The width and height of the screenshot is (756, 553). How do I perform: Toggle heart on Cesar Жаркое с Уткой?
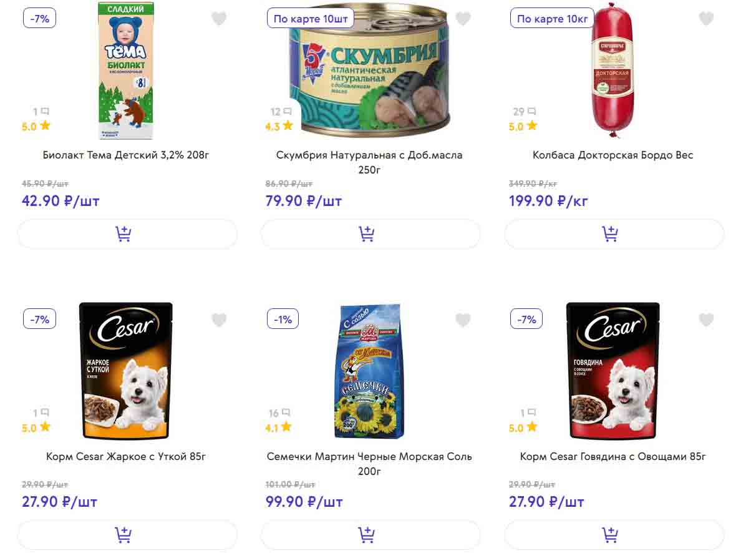[x=219, y=320]
